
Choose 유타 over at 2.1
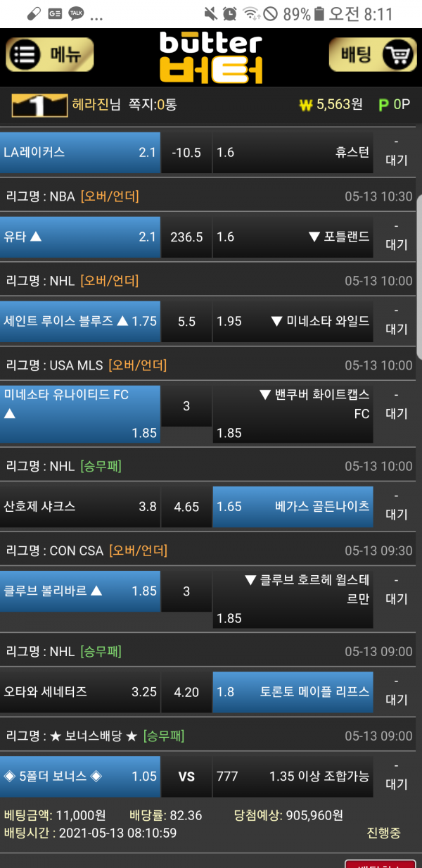[x=80, y=237]
